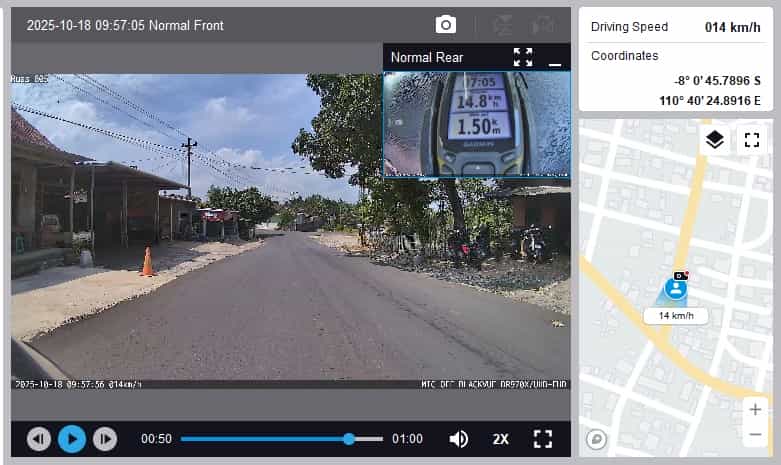781x465 pixels.
Task: Toggle fullscreen video player
Action: pyautogui.click(x=543, y=439)
